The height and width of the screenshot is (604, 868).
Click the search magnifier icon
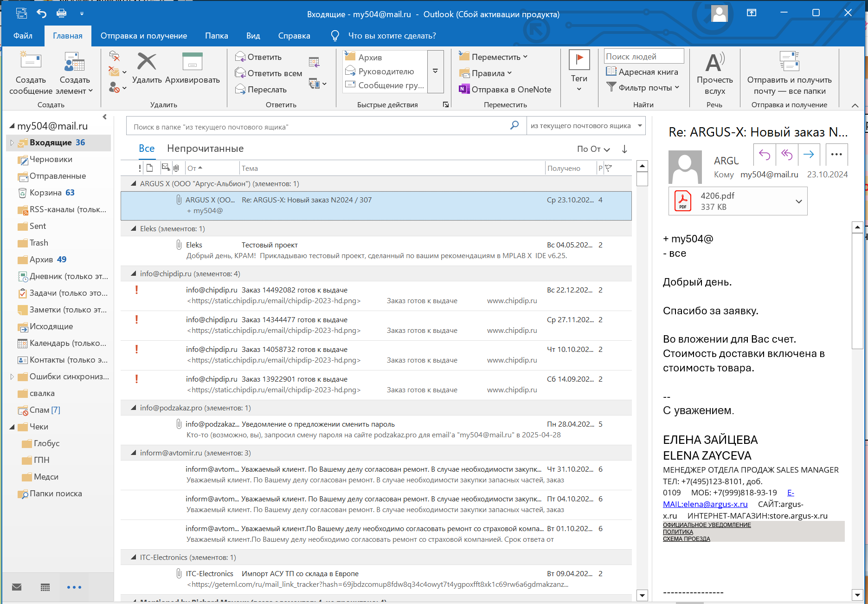[x=514, y=125]
